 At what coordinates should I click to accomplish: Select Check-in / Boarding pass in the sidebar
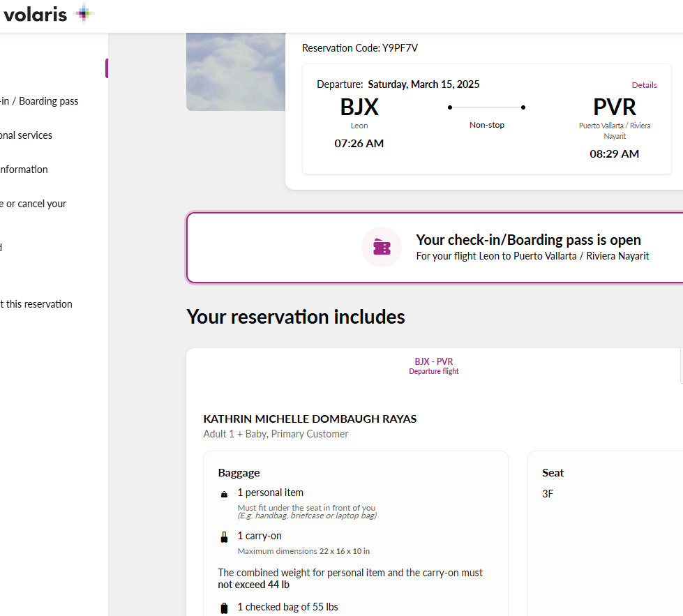click(39, 100)
